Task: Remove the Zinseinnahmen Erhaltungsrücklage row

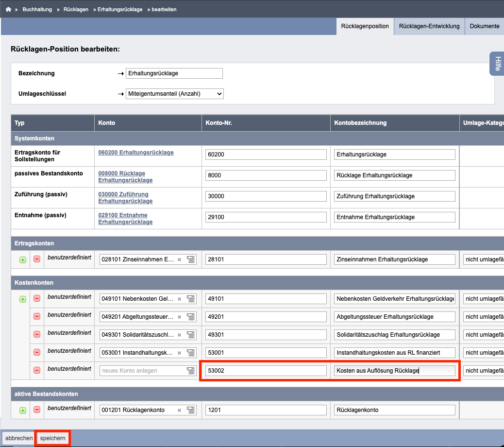Action: pos(37,259)
